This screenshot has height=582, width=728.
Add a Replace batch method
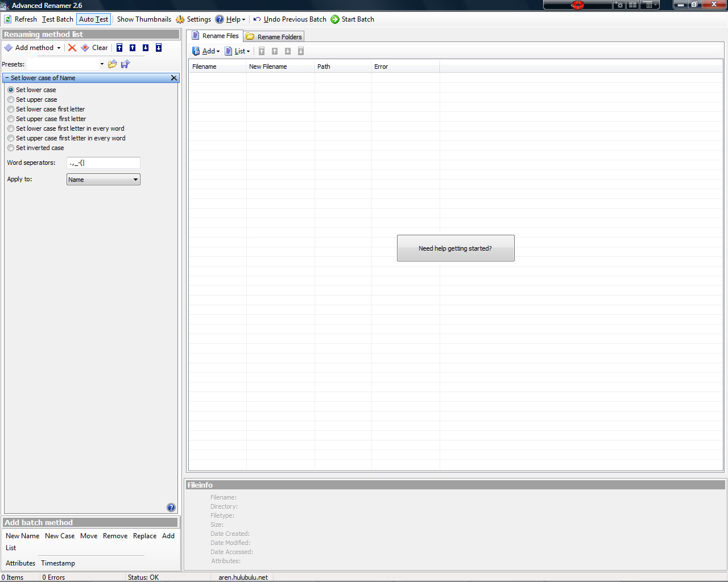tap(144, 536)
